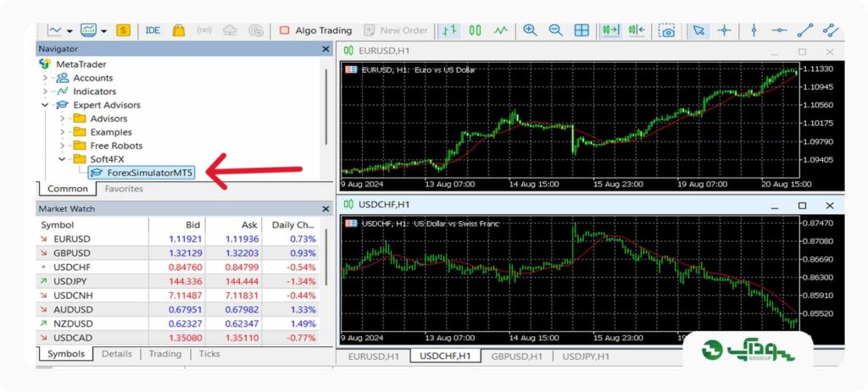Viewport: 868px width, 392px height.
Task: Toggle auto scroll chart to end
Action: (611, 30)
